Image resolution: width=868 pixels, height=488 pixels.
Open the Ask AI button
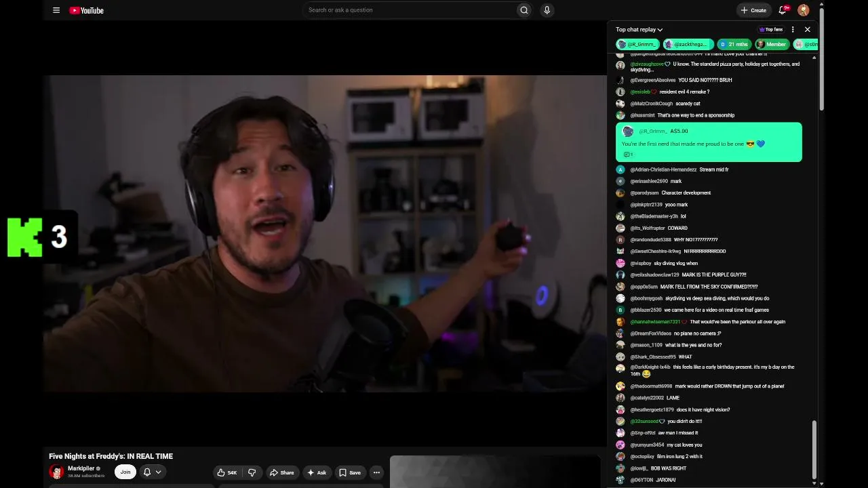coord(317,472)
